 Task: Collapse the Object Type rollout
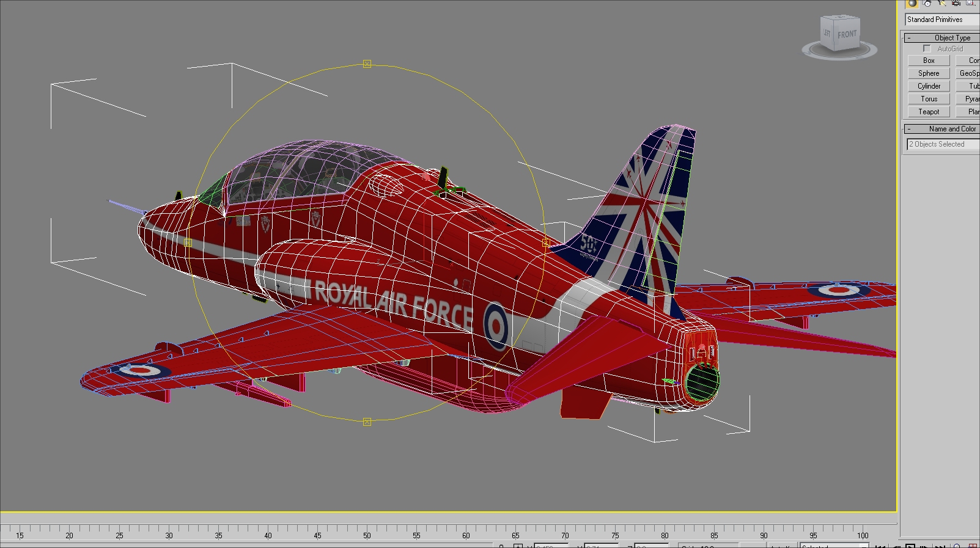(x=941, y=38)
